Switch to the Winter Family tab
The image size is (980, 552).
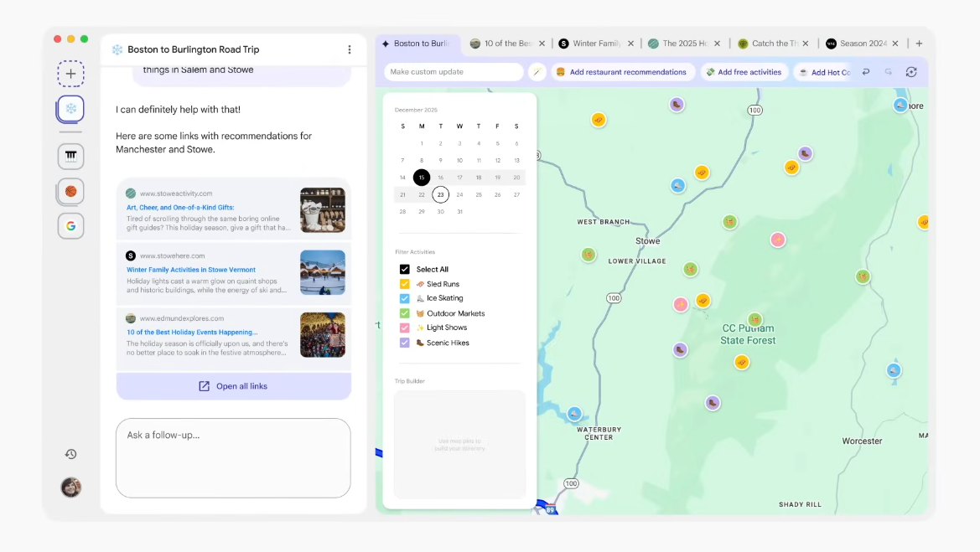coord(595,44)
